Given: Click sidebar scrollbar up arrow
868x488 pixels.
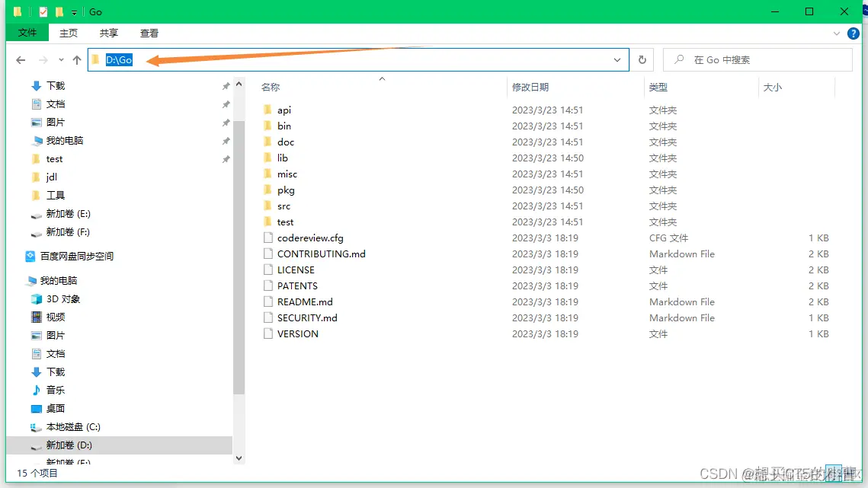Looking at the screenshot, I should click(x=239, y=84).
